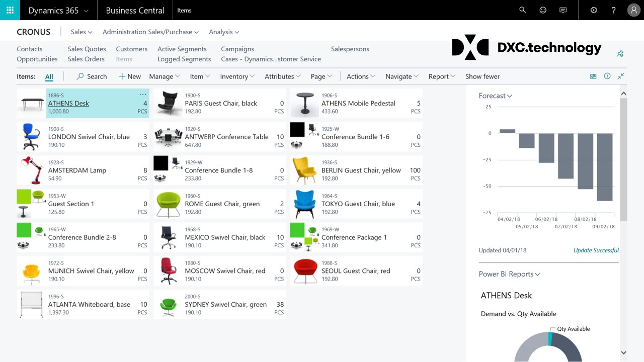644x362 pixels.
Task: Click the pin icon beside the DXC logo
Action: [620, 53]
